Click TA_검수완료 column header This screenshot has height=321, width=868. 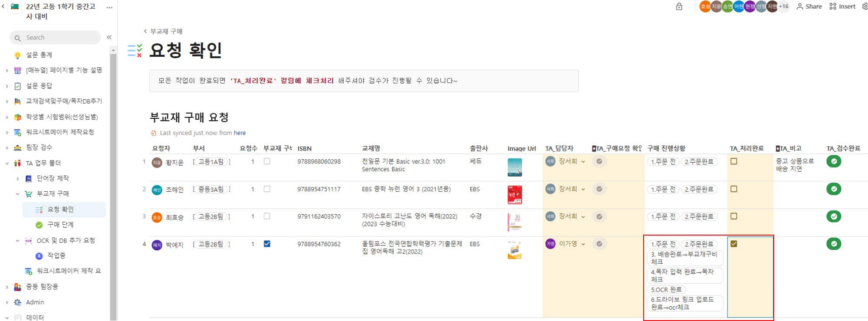(x=843, y=148)
